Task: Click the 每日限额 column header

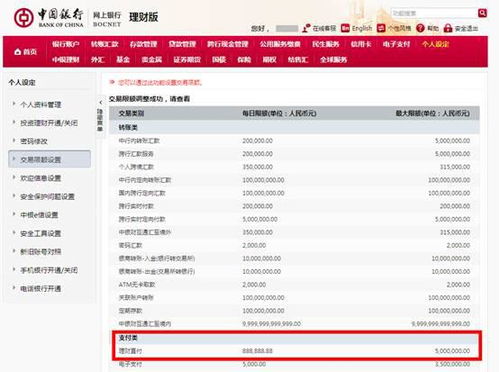Action: pos(279,114)
